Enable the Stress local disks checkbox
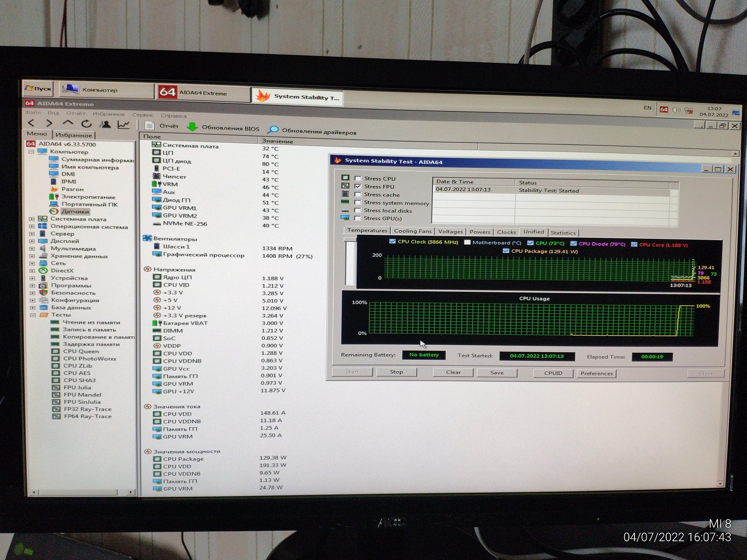Screen dimensions: 747x560 [358, 210]
